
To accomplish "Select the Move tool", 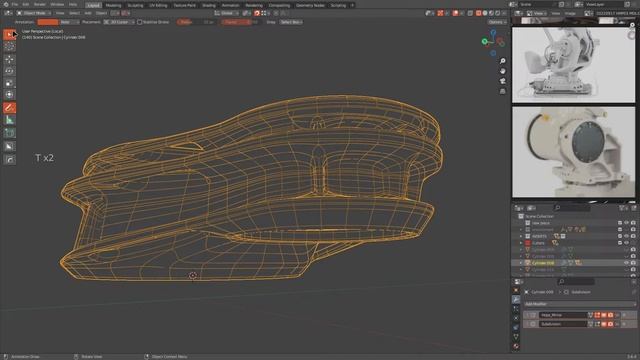I will click(x=9, y=59).
